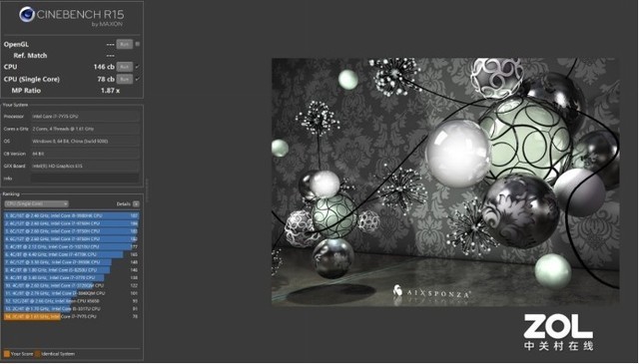This screenshot has width=639, height=364.
Task: Select the orange i7-7Y75 ranking entry
Action: [x=71, y=316]
